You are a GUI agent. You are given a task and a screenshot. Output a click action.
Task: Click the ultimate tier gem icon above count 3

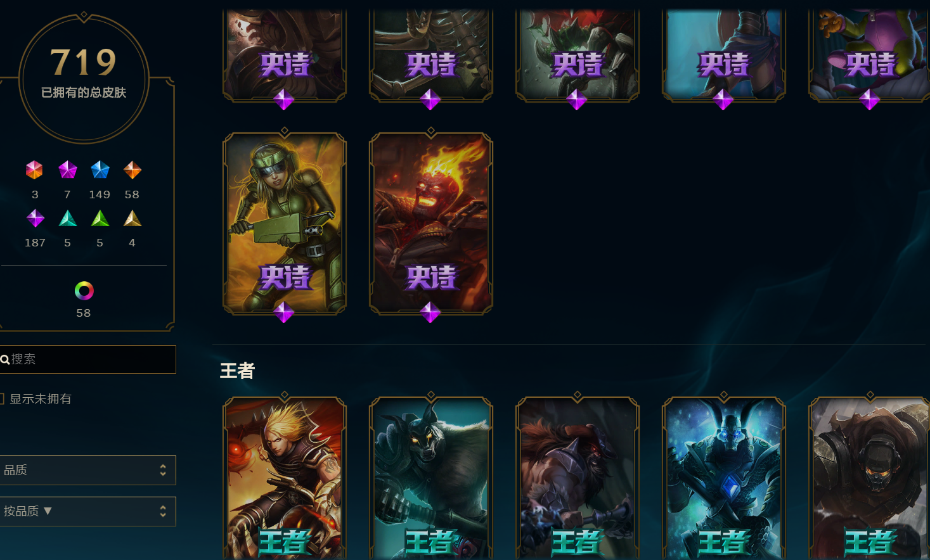coord(34,170)
